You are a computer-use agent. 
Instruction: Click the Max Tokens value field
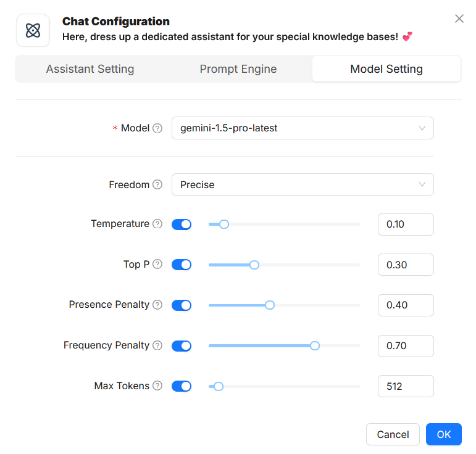[x=406, y=386]
